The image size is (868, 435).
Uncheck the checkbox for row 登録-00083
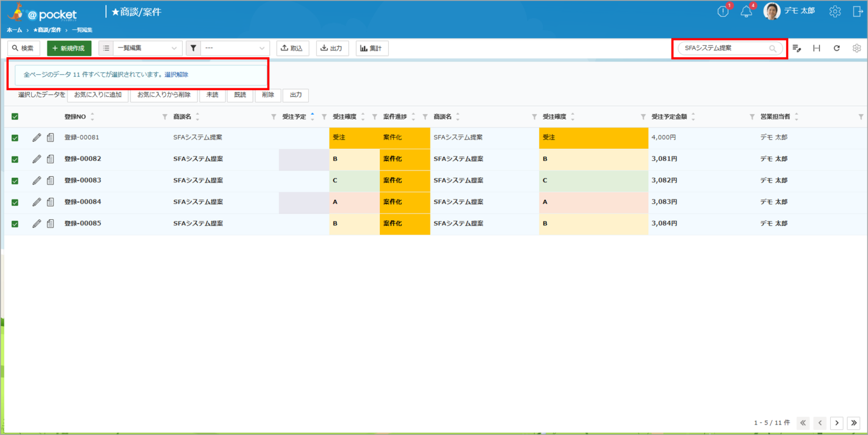pos(15,180)
